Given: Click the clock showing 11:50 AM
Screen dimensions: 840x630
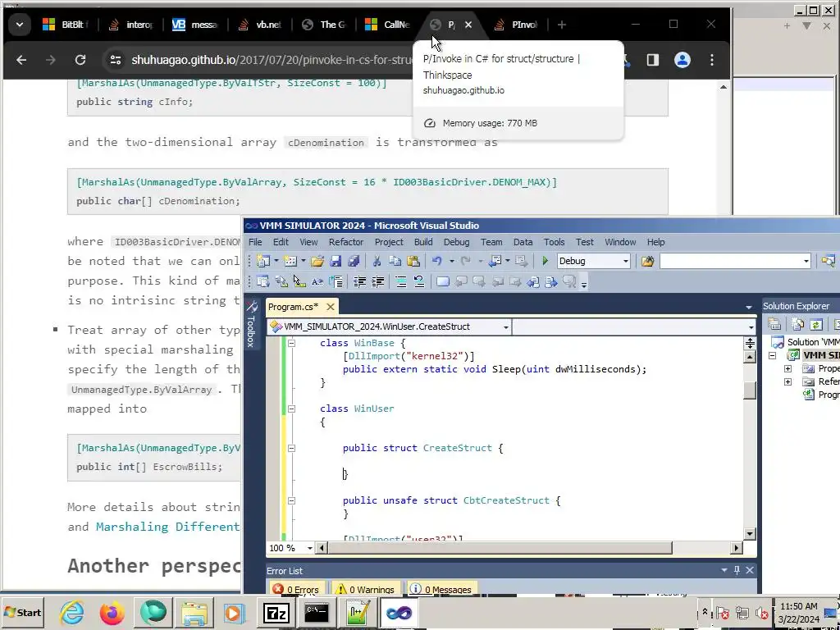Looking at the screenshot, I should click(x=798, y=606).
